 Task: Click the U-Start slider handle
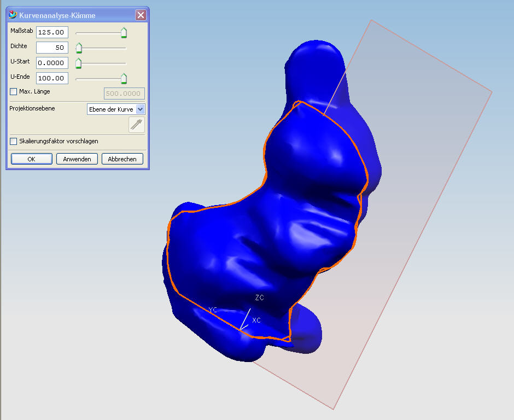click(78, 63)
